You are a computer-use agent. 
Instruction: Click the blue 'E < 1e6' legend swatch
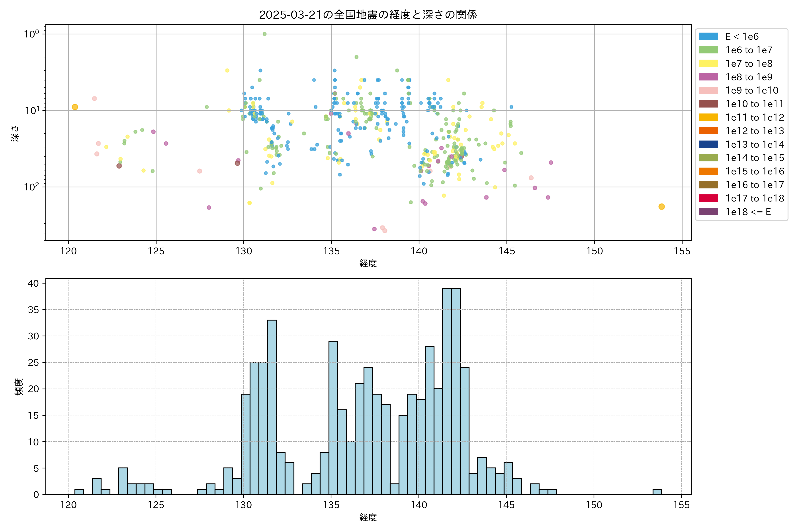(x=708, y=37)
